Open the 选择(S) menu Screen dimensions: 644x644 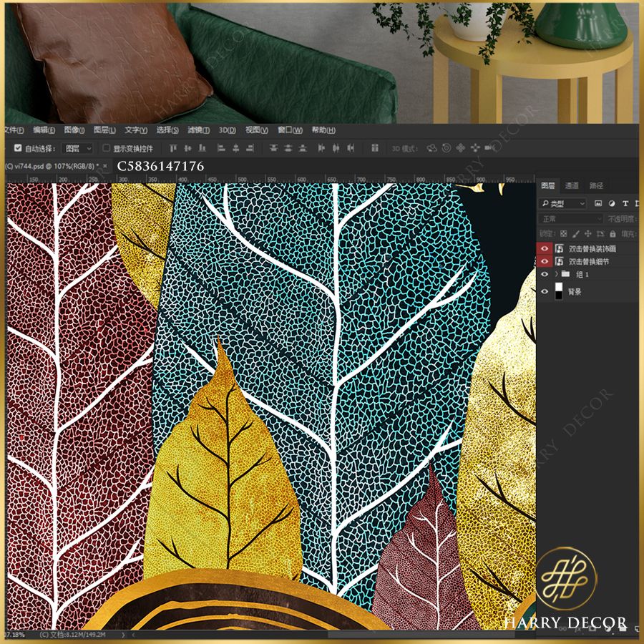[x=167, y=130]
